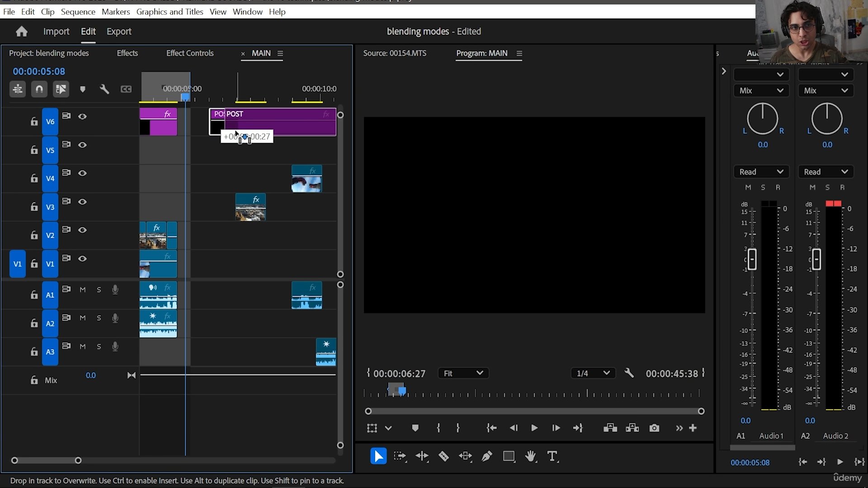Switch to the Effect Controls tab

coord(189,53)
